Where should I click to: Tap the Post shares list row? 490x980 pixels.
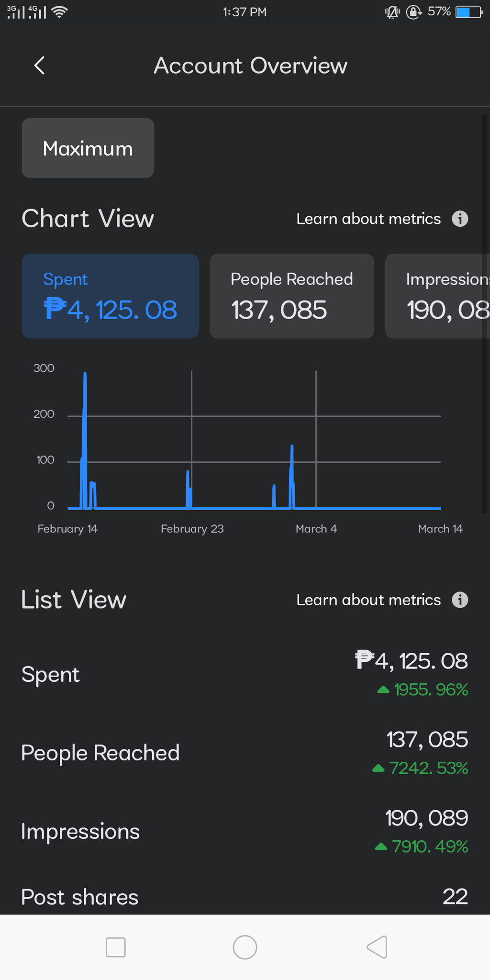[245, 897]
